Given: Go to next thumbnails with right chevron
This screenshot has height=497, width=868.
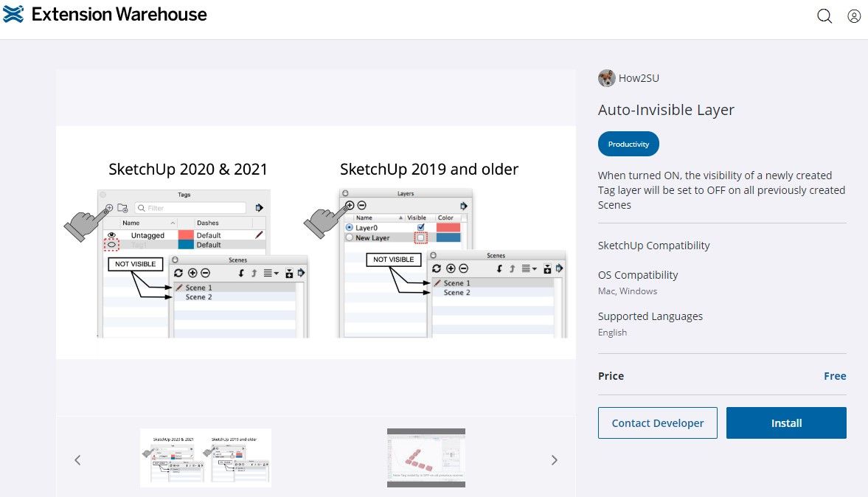Looking at the screenshot, I should pos(555,460).
